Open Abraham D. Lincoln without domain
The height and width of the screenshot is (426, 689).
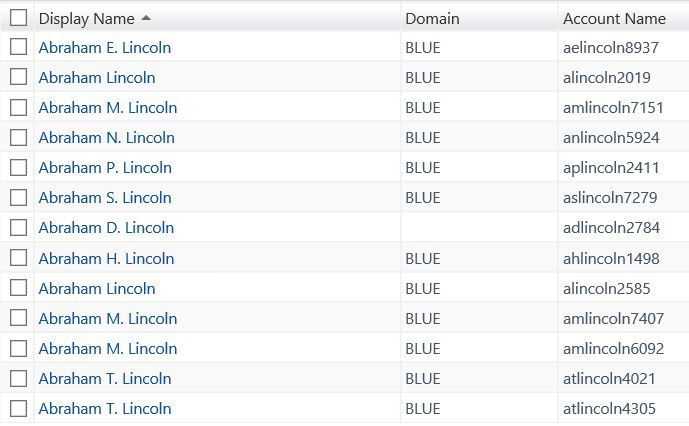(x=106, y=228)
